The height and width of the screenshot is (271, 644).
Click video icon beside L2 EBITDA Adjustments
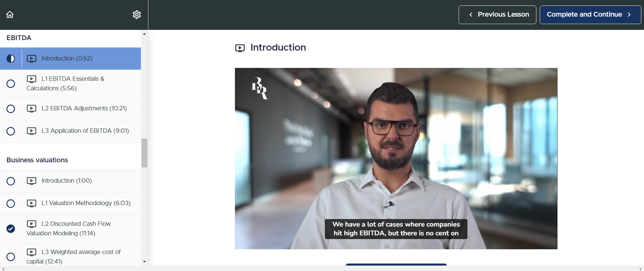pos(32,109)
